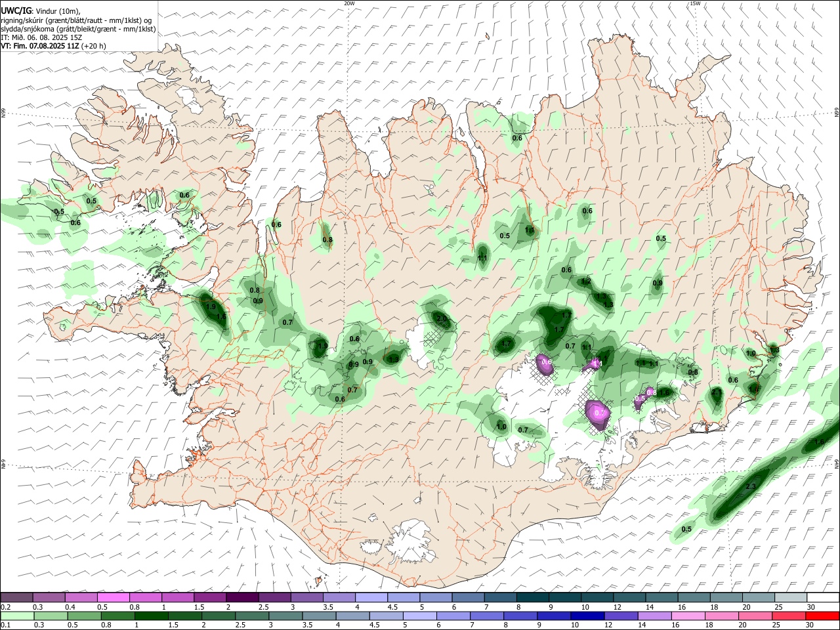Click the 3 swatch in upper snow scale

[306, 597]
